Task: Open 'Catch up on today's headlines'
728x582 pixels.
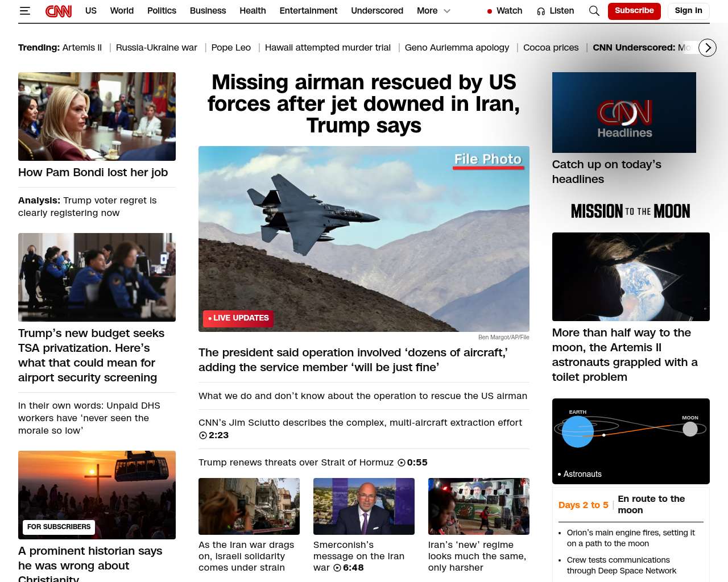Action: (x=607, y=172)
